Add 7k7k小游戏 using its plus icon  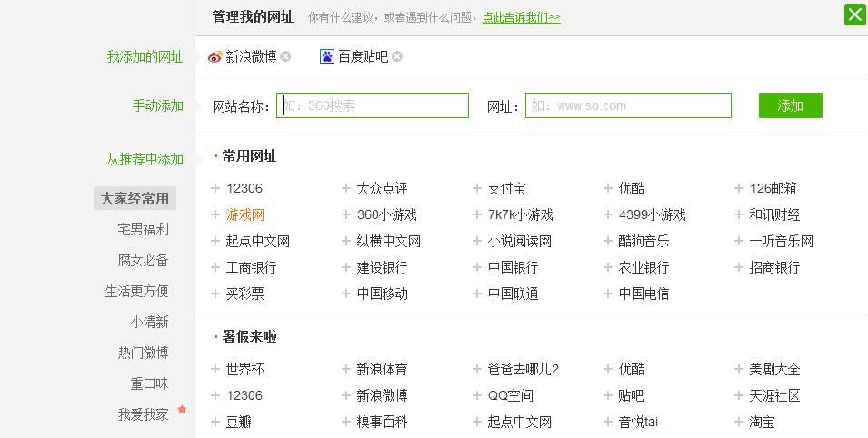coord(476,214)
